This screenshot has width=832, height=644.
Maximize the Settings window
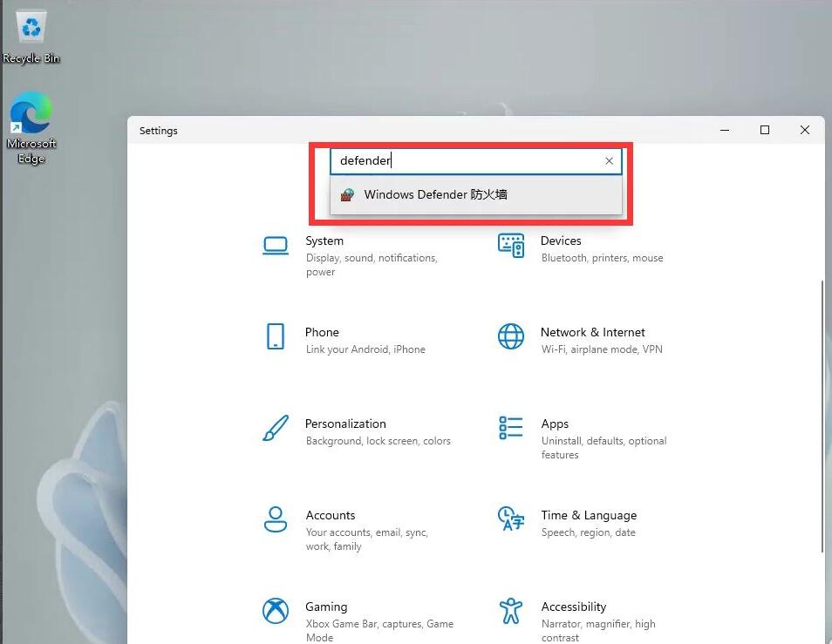tap(765, 130)
